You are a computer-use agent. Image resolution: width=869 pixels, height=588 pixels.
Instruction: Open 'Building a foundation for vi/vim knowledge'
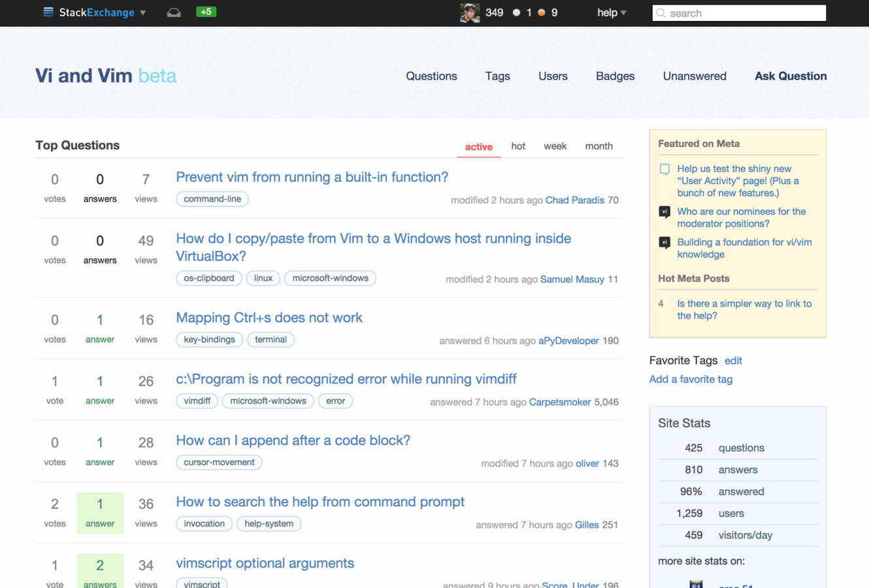coord(744,248)
